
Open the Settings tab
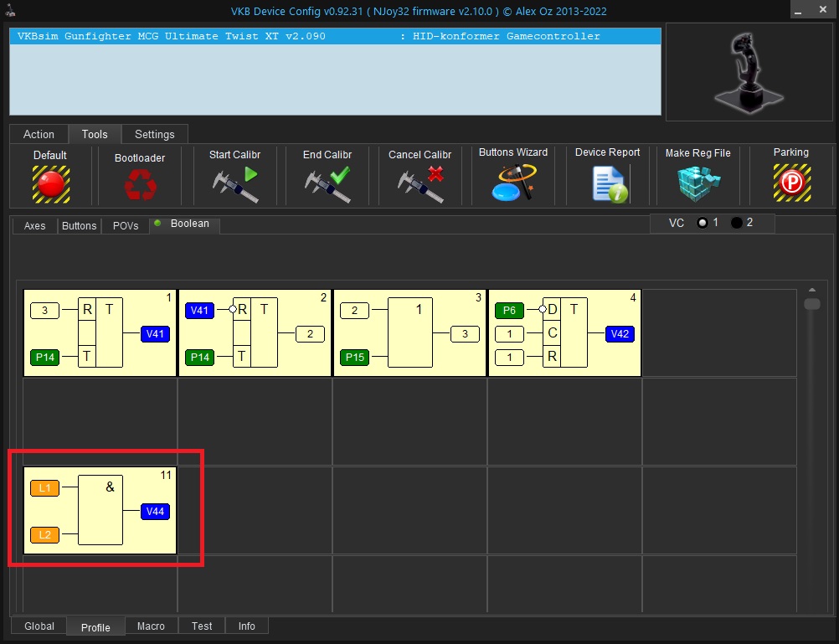155,134
